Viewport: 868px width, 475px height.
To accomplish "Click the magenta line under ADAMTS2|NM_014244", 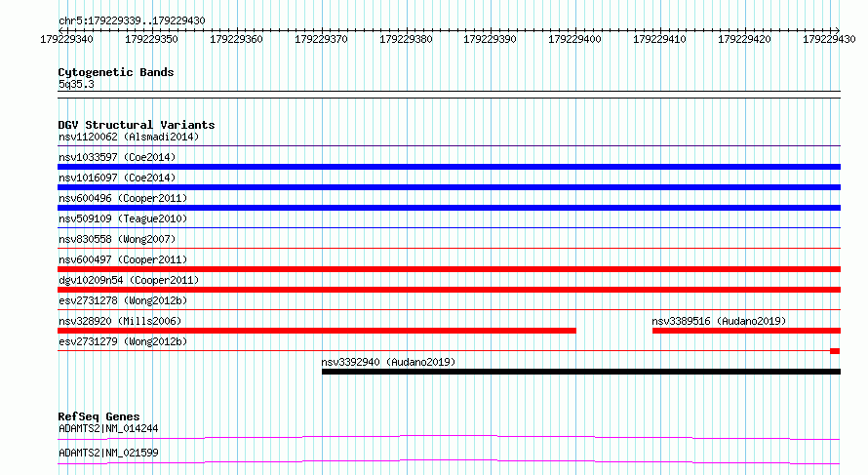I will tap(449, 437).
